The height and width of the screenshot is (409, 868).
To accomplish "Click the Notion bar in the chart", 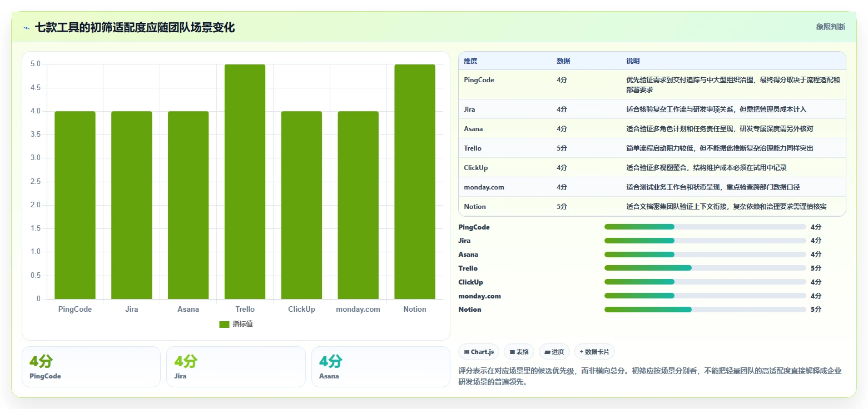I will tap(415, 182).
